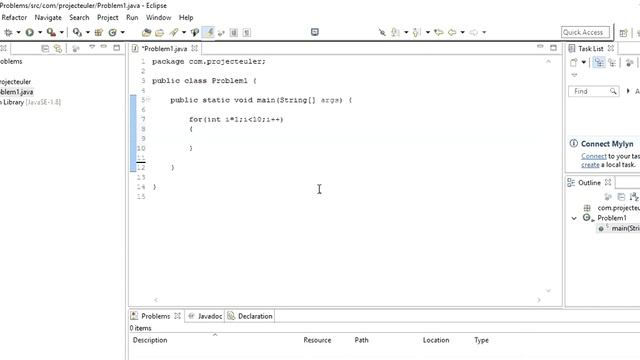The width and height of the screenshot is (640, 360).
Task: Switch to the Problems tab
Action: tap(155, 316)
